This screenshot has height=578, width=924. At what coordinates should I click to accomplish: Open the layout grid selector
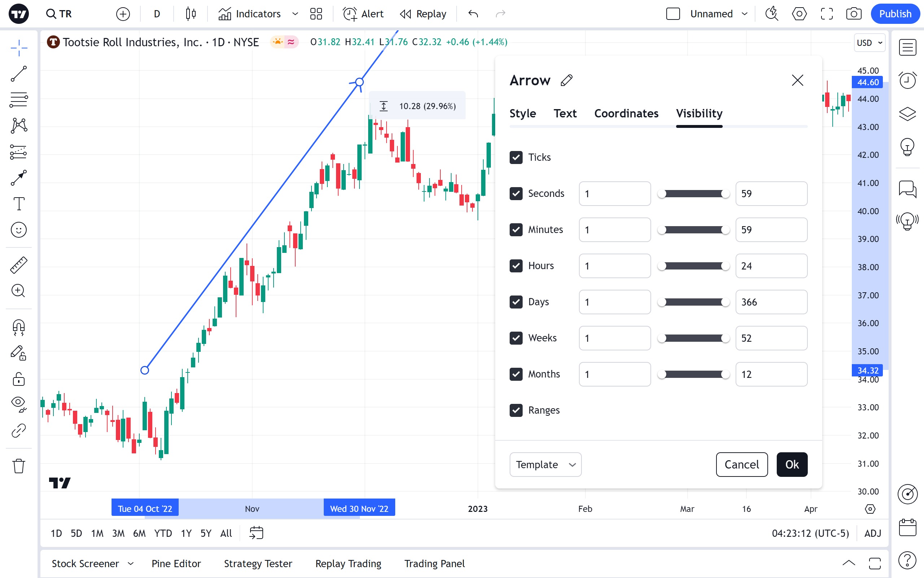tap(316, 14)
